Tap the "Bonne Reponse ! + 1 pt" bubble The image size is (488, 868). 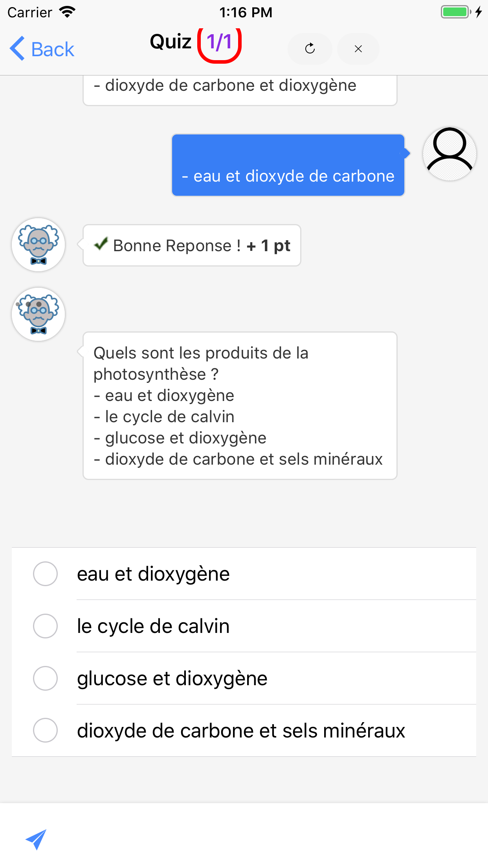(x=192, y=245)
